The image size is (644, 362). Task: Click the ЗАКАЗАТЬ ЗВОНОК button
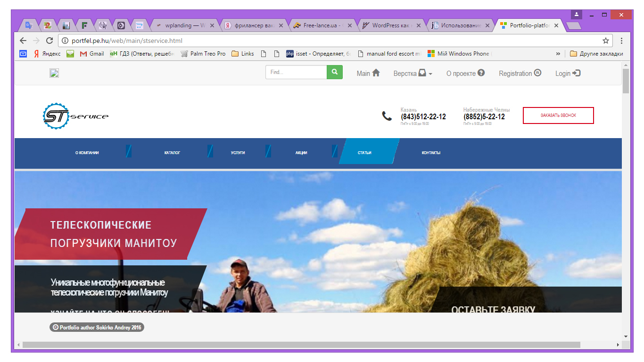558,115
